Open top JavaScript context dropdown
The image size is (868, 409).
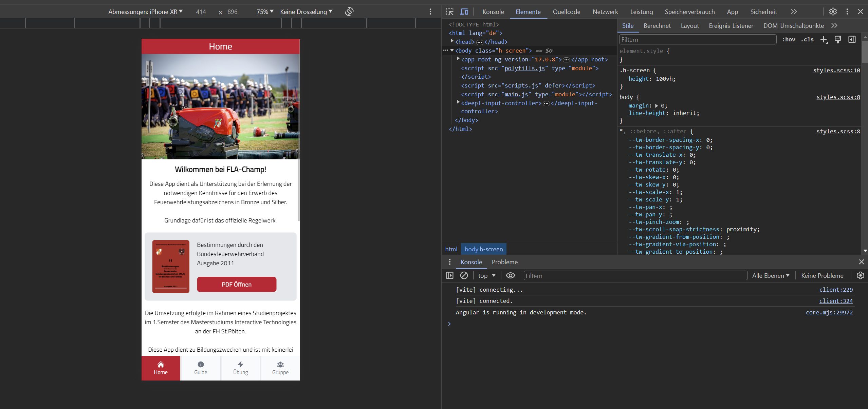[487, 275]
